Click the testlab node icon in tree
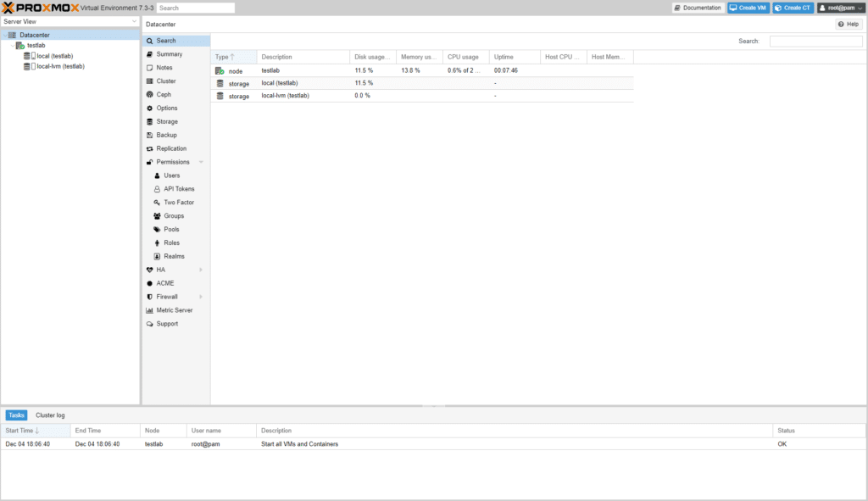The height and width of the screenshot is (501, 868). (20, 46)
